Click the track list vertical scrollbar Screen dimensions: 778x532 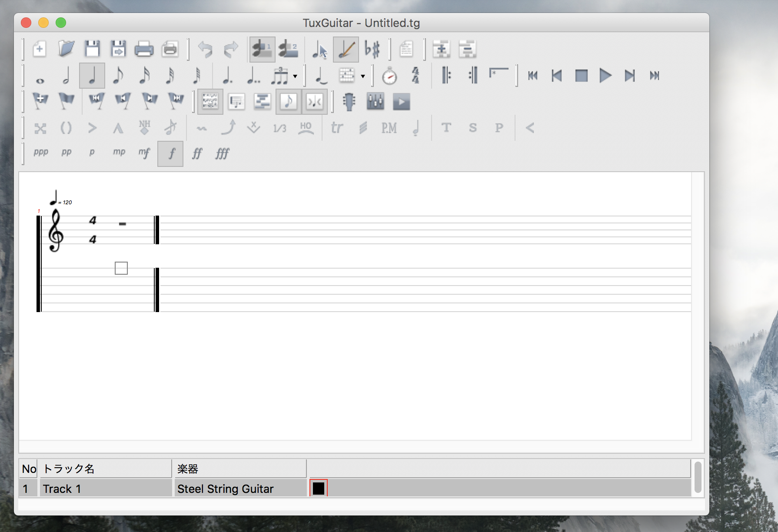pyautogui.click(x=698, y=477)
